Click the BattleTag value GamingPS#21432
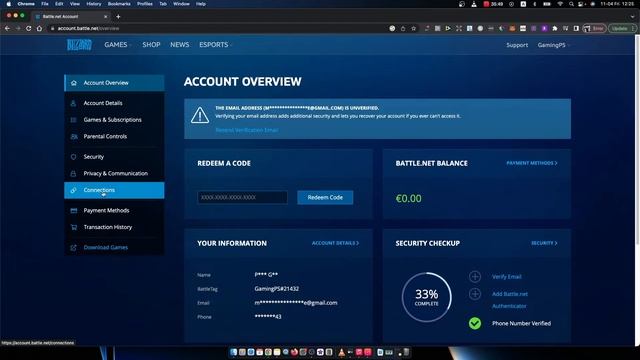This screenshot has width=640, height=360. (x=277, y=289)
